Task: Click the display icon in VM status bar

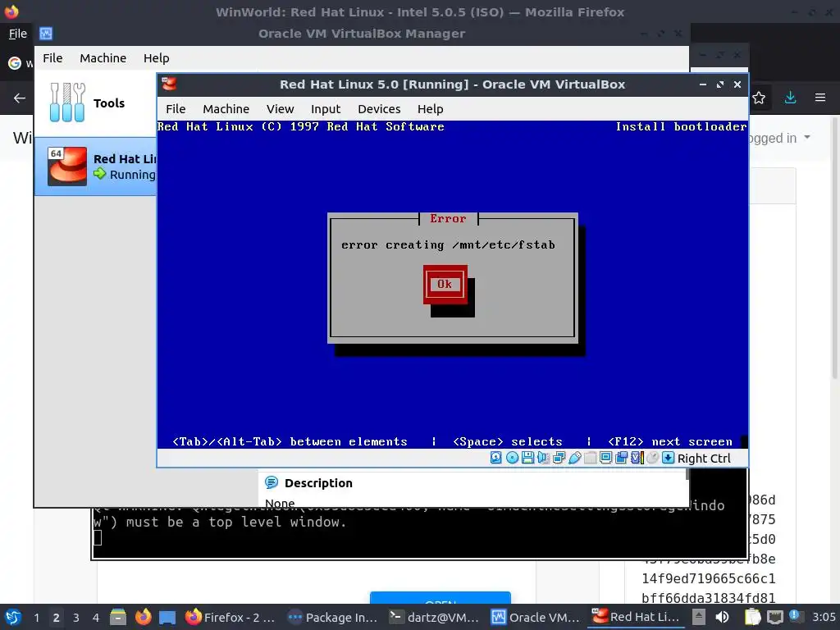Action: (x=606, y=458)
